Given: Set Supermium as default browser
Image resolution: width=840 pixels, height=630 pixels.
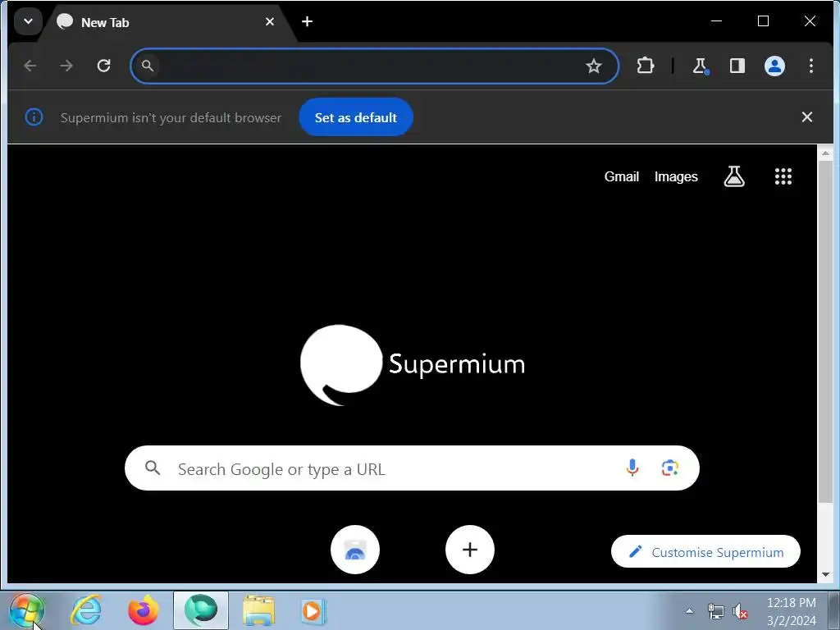Looking at the screenshot, I should click(356, 117).
